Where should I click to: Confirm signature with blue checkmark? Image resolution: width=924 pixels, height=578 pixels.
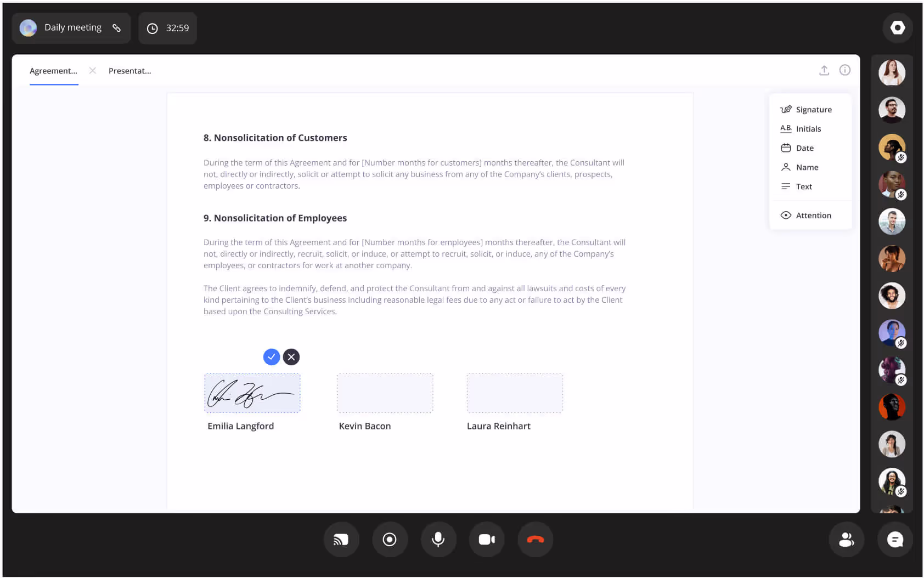tap(272, 357)
